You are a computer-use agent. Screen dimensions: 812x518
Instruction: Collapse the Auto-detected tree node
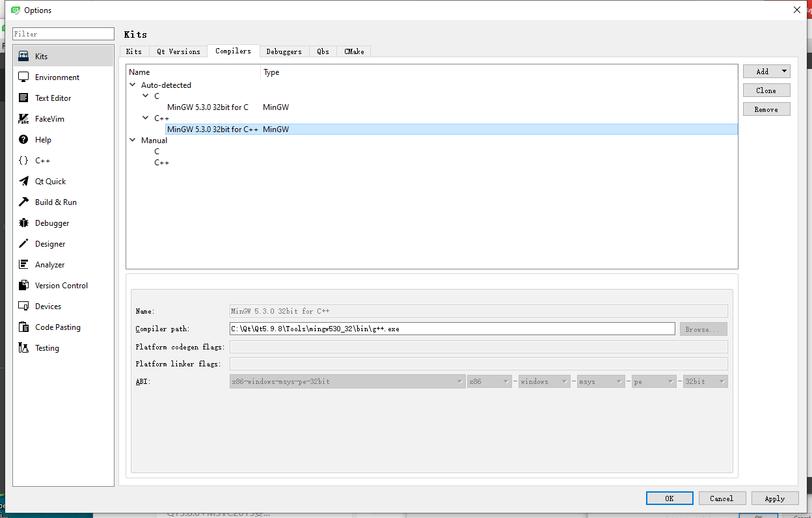[133, 85]
